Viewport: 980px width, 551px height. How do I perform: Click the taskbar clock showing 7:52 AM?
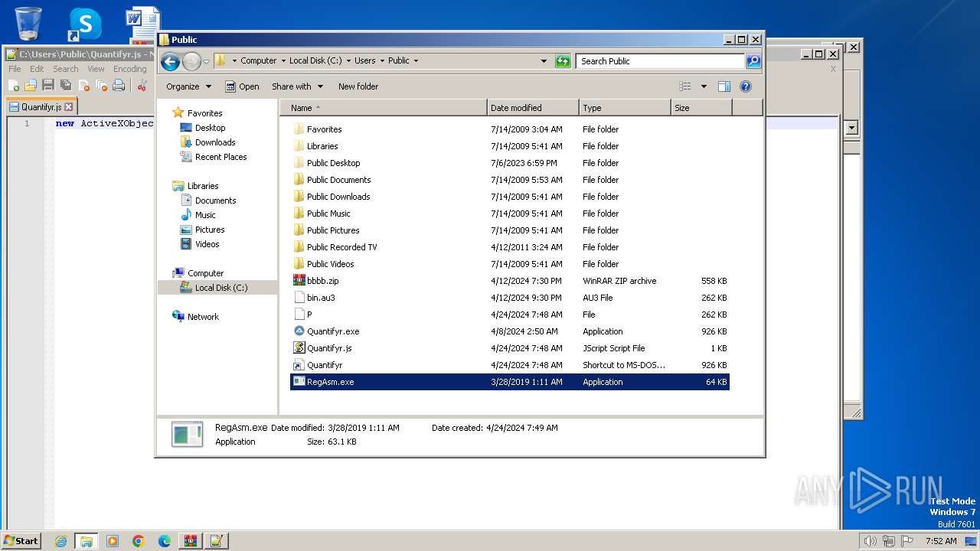coord(941,541)
